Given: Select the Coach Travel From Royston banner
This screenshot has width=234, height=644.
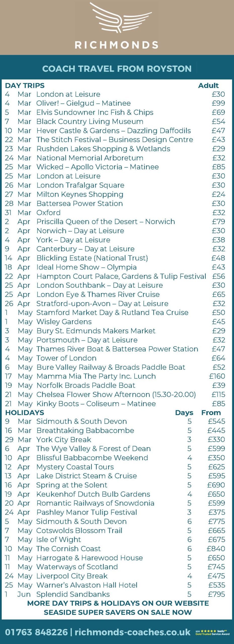Looking at the screenshot, I should [x=117, y=68].
